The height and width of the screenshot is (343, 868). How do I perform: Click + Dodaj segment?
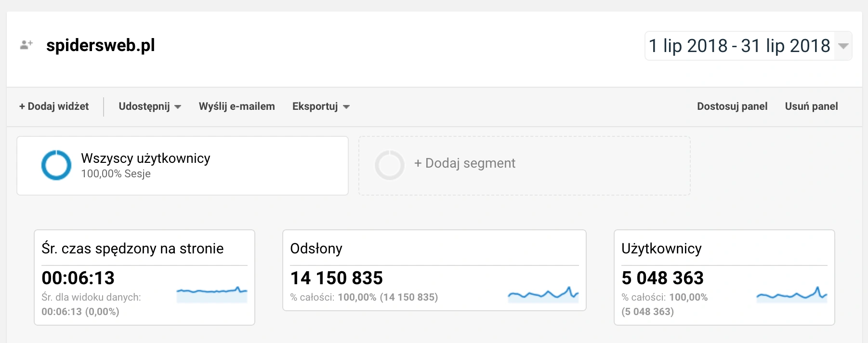point(465,163)
